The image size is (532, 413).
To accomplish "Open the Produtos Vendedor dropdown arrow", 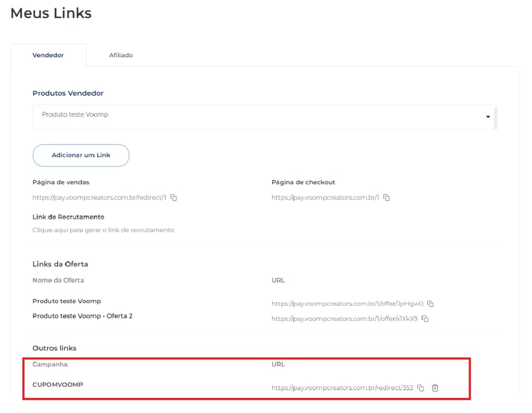I will point(488,117).
